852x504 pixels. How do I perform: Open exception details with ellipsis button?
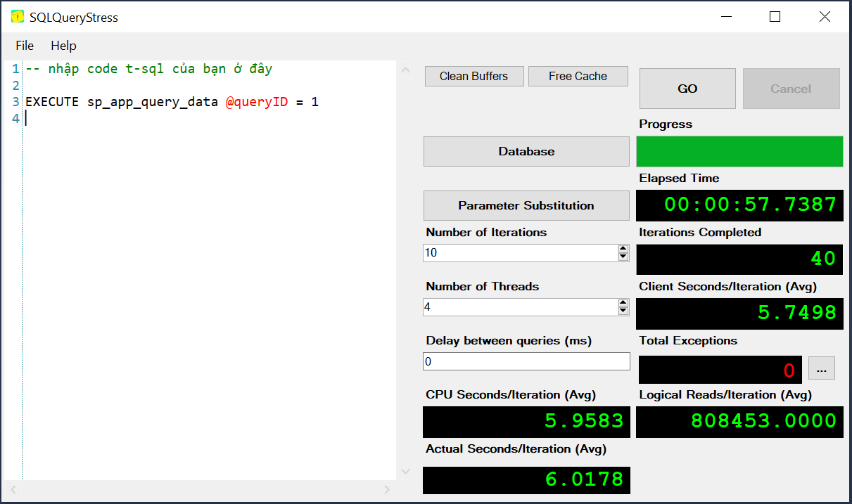click(x=821, y=368)
